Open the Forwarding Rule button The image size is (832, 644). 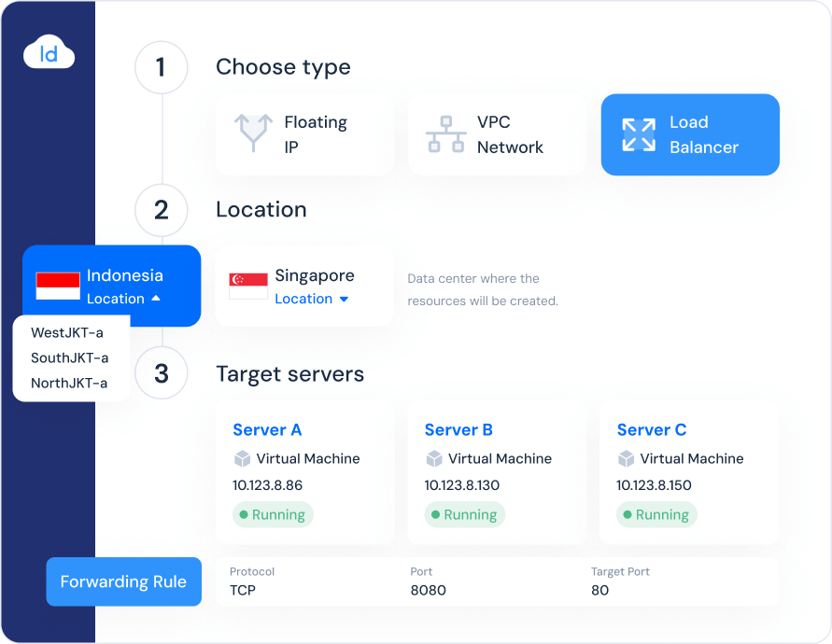[123, 581]
